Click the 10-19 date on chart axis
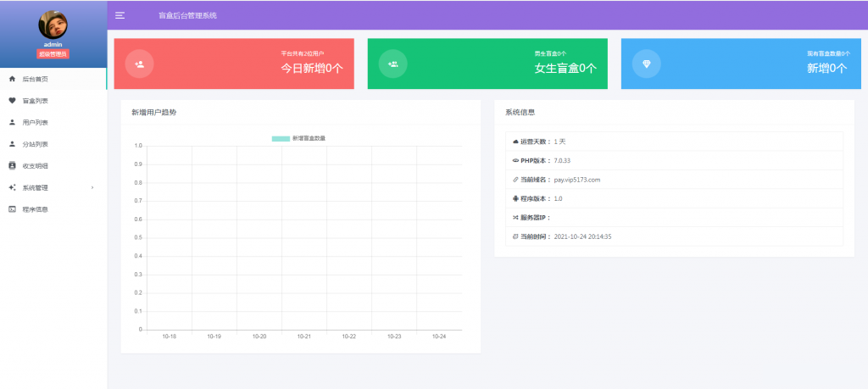The height and width of the screenshot is (389, 868). pyautogui.click(x=214, y=336)
